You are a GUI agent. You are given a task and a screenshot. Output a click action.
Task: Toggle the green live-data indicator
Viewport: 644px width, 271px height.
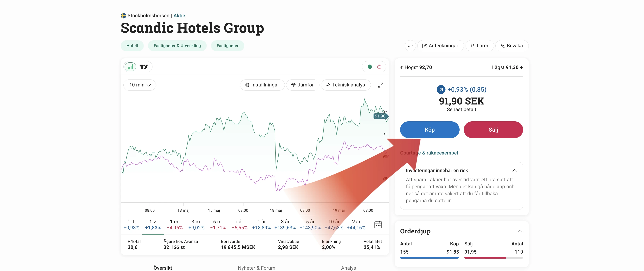pos(369,67)
